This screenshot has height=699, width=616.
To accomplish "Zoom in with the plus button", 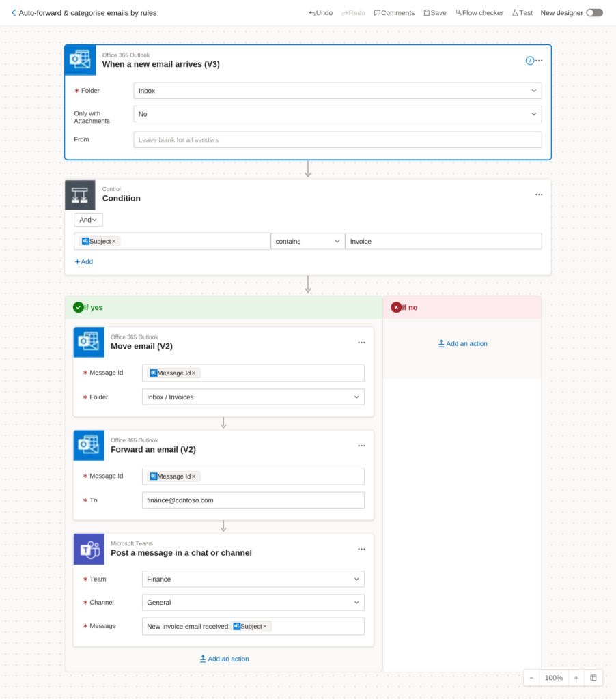I will click(x=576, y=678).
